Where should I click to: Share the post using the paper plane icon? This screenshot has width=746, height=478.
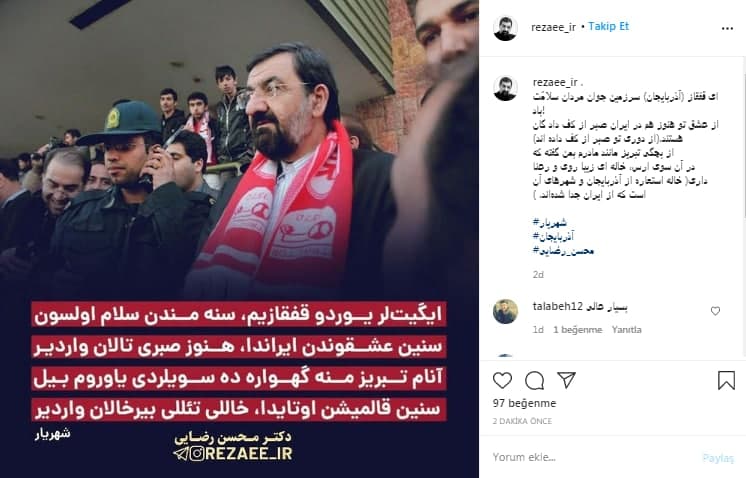pos(566,380)
